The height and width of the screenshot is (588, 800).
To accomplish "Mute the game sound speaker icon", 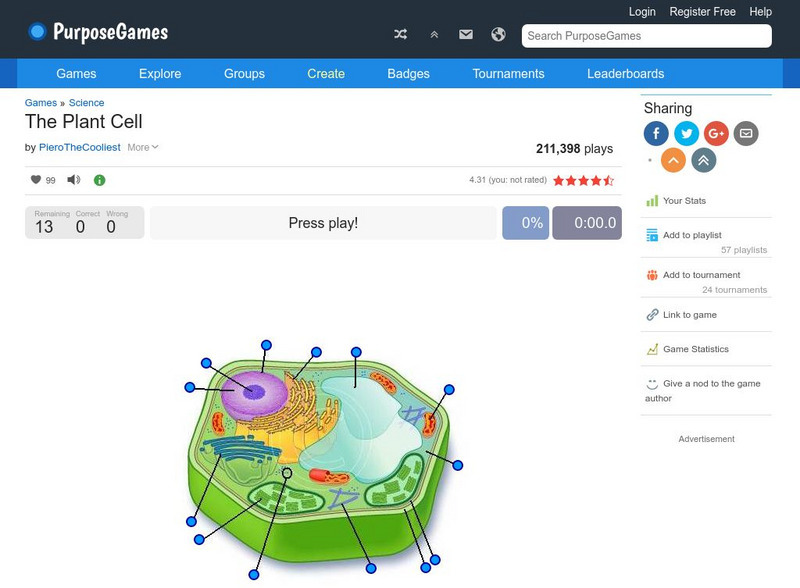I will [74, 180].
